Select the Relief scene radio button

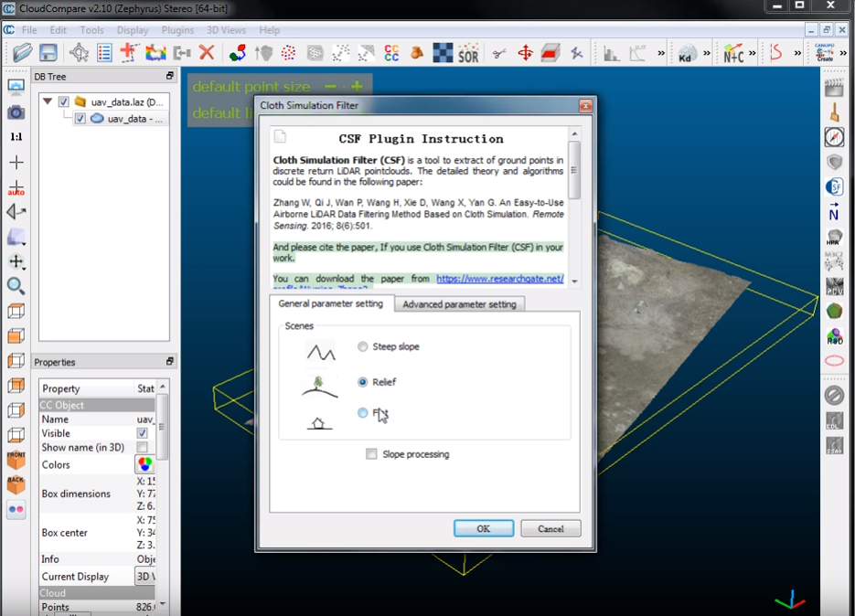coord(363,382)
